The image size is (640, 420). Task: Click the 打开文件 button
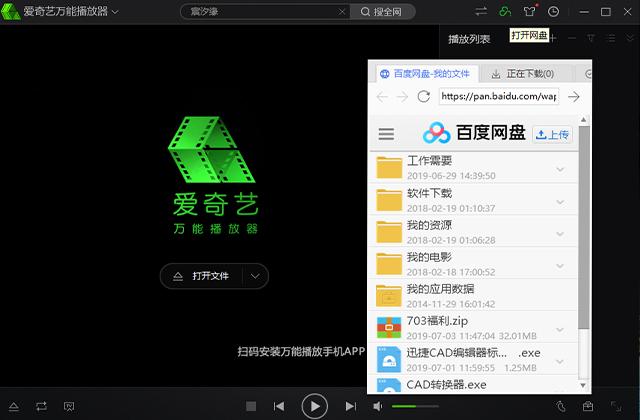tap(201, 276)
